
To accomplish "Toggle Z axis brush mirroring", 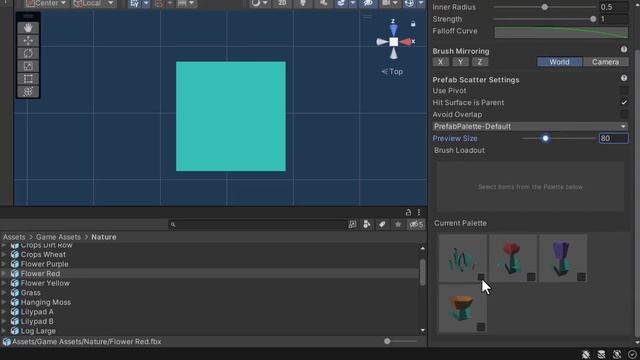I will click(x=480, y=62).
